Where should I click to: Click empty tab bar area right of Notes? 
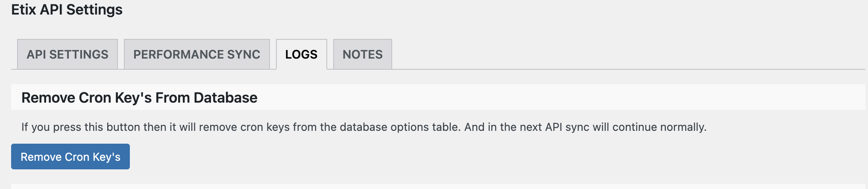pos(598,54)
